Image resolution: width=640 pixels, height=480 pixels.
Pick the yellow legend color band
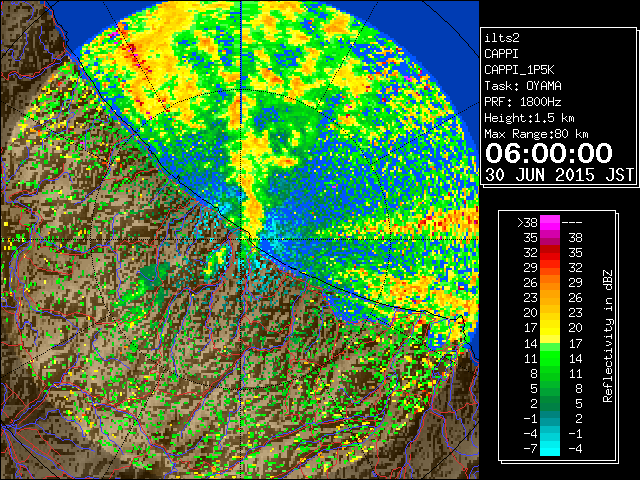coord(550,329)
